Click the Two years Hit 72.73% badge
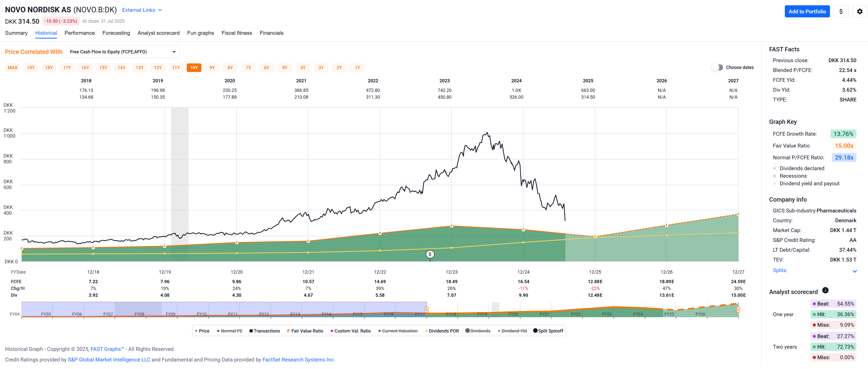 (833, 347)
